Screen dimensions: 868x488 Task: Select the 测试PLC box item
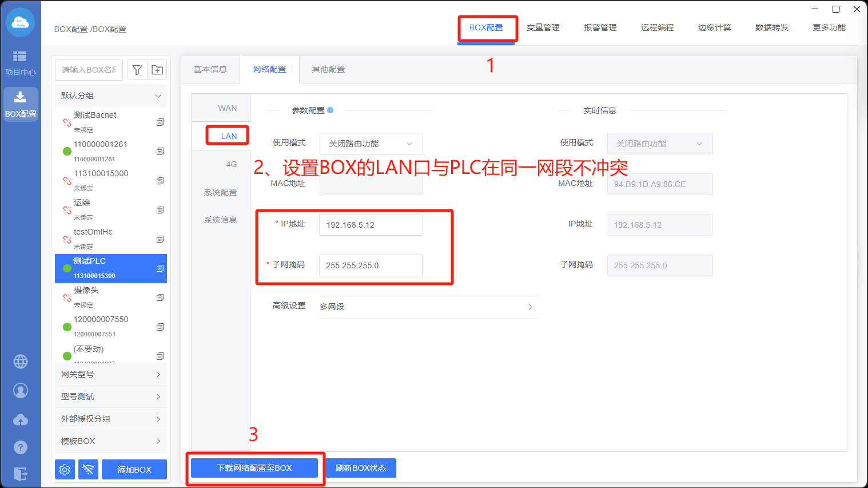pyautogui.click(x=111, y=268)
